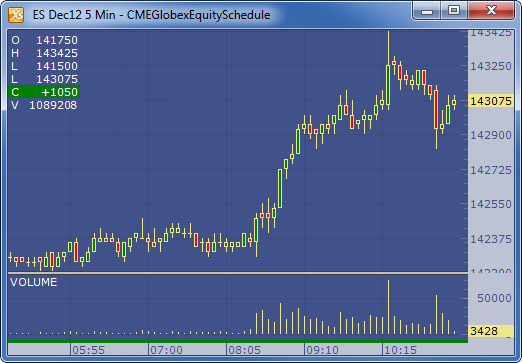
Task: Click the 142900 price axis label
Action: point(491,135)
